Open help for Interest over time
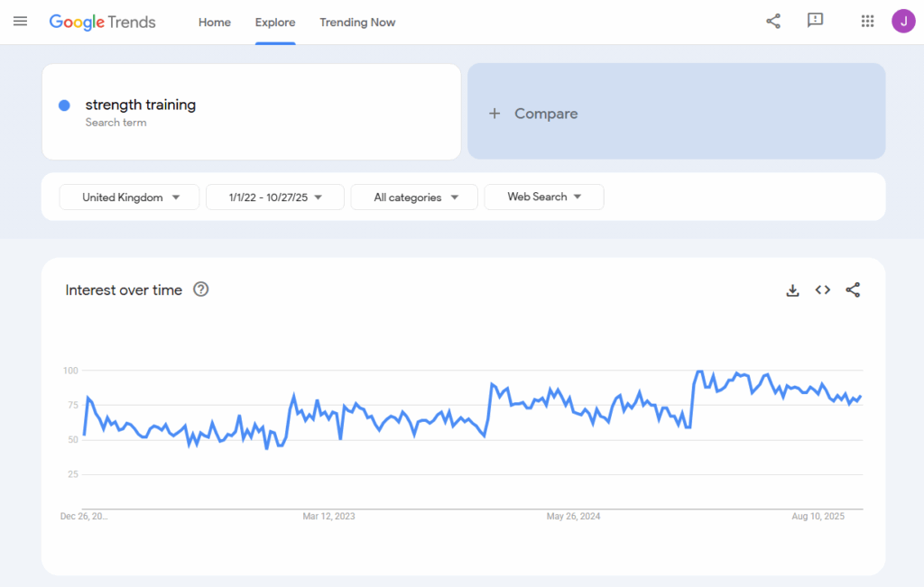Screen dimensions: 924x587 point(200,289)
